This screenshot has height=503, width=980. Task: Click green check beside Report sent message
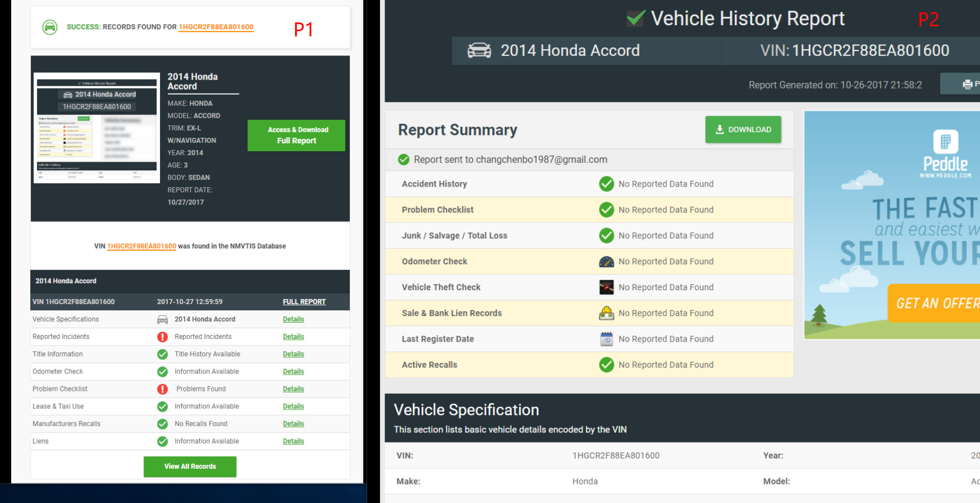point(404,160)
